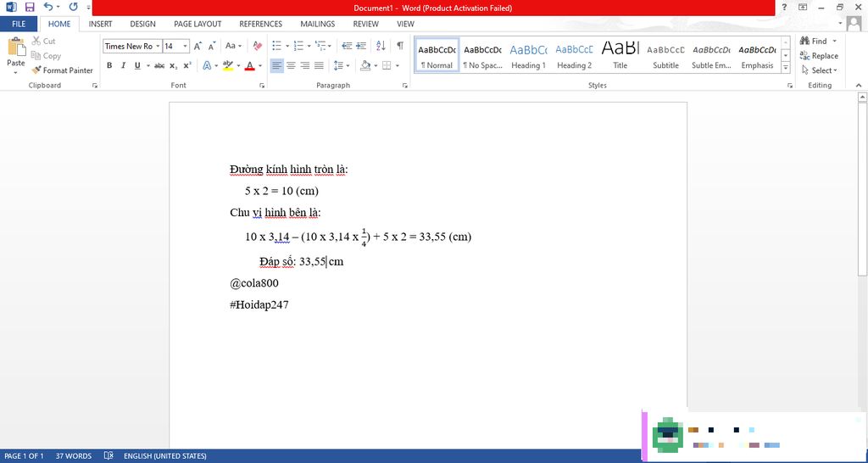This screenshot has height=463, width=868.
Task: Decrease paragraph indent
Action: 347,46
